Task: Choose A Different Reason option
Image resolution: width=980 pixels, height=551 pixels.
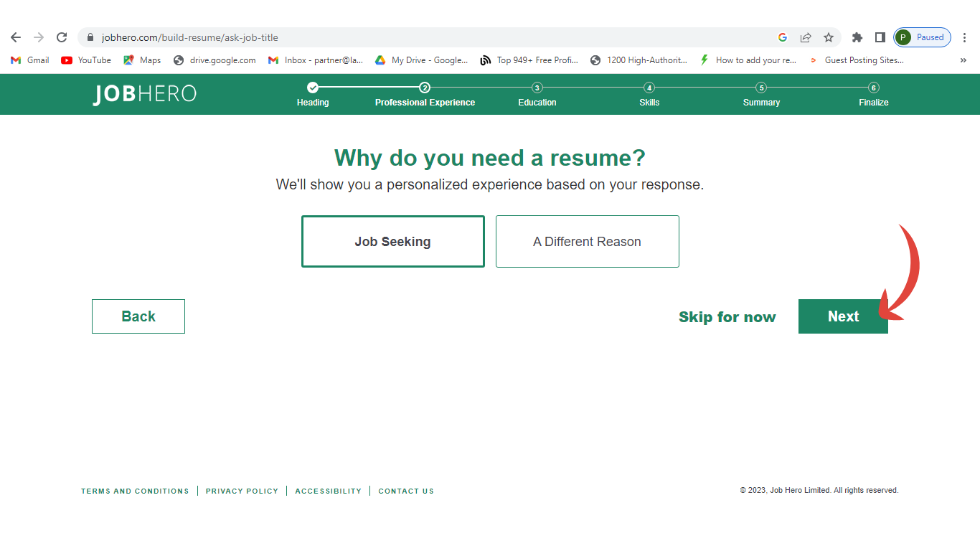Action: tap(587, 242)
